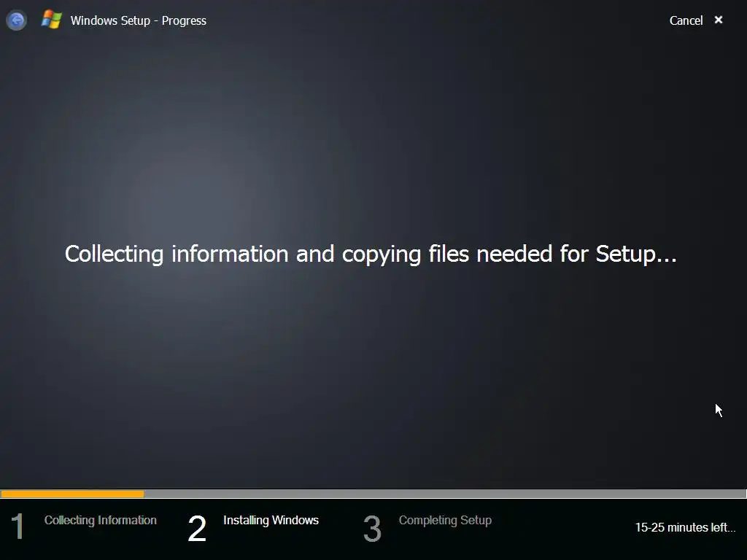Select step 1 Collecting Information label
The width and height of the screenshot is (747, 560).
pos(101,520)
